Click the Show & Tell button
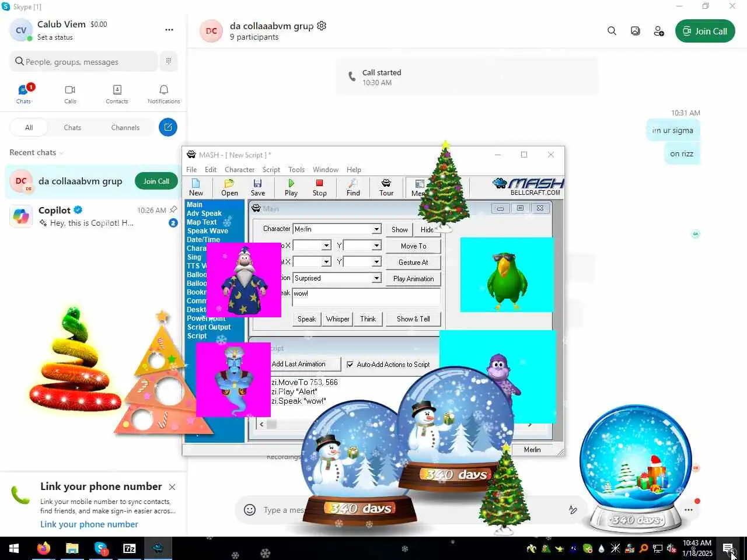The height and width of the screenshot is (560, 747). pyautogui.click(x=413, y=319)
